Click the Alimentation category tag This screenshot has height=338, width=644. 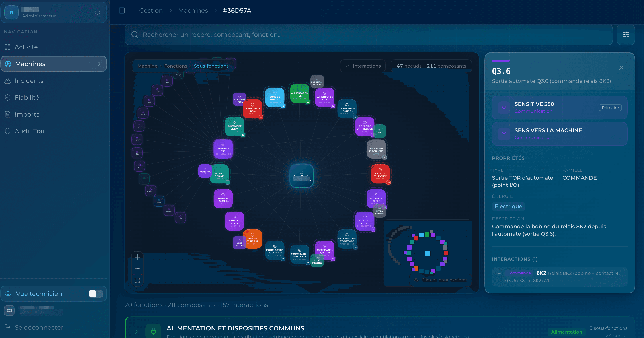coord(566,332)
